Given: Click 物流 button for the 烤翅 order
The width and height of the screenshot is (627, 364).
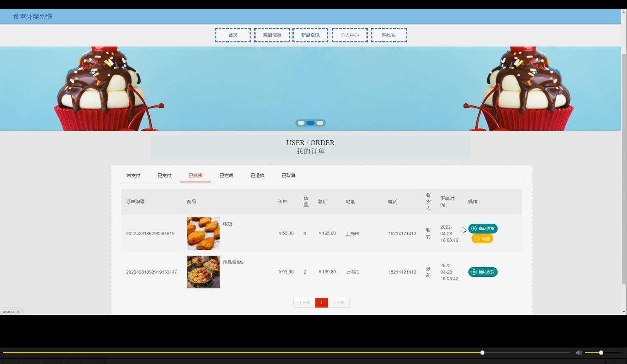Looking at the screenshot, I should point(482,239).
